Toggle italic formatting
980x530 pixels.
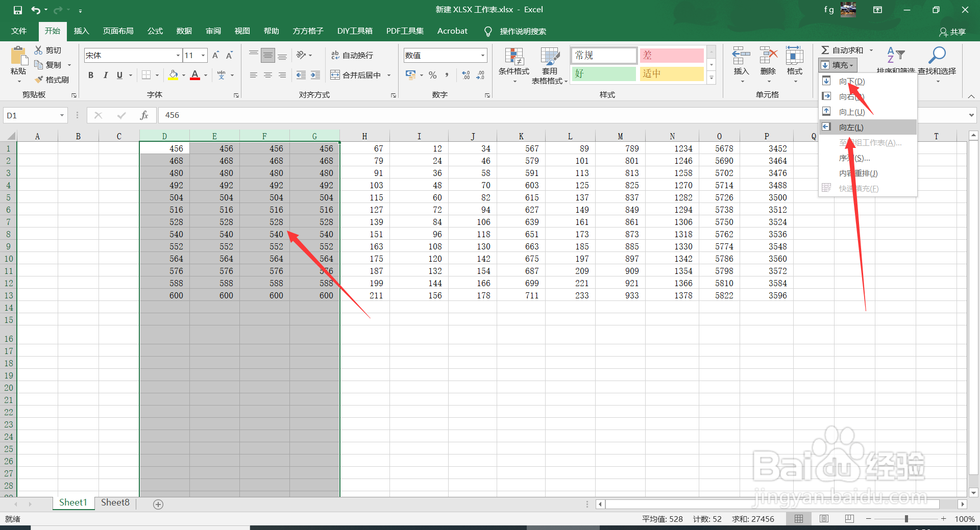click(106, 75)
